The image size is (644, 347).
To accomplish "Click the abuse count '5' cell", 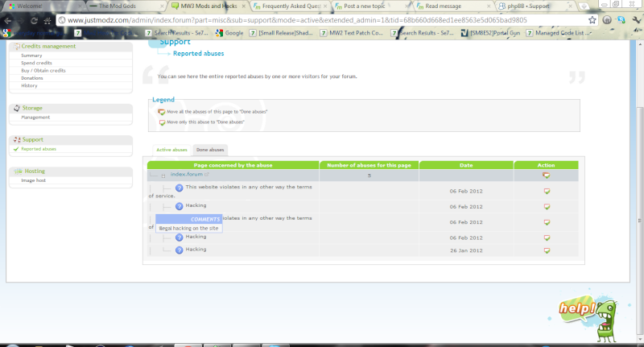I will tap(369, 176).
